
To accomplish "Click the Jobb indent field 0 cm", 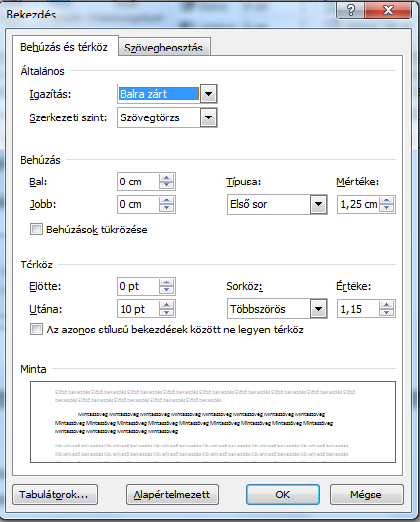I will [138, 204].
